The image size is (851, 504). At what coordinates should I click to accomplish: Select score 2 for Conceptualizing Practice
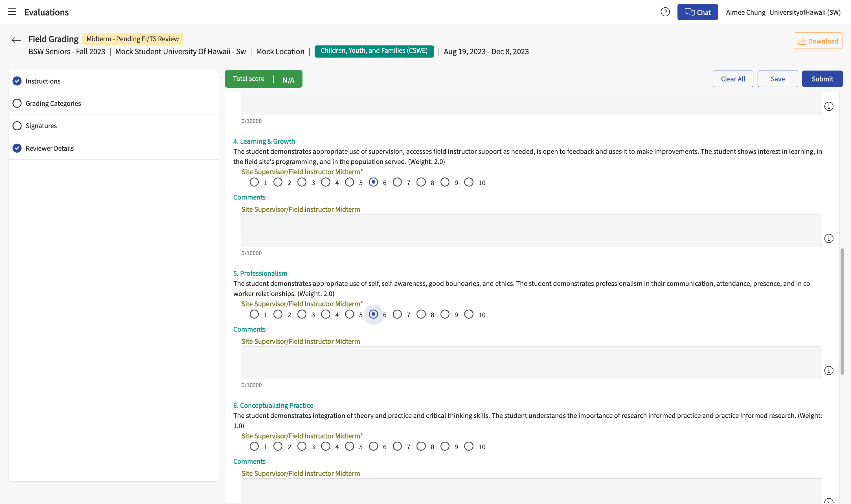click(x=278, y=447)
